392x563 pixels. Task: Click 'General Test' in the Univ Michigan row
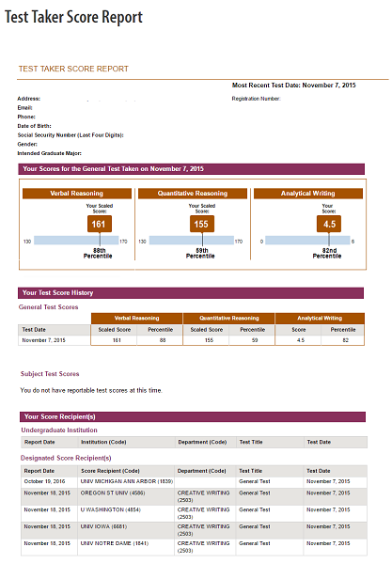(255, 481)
